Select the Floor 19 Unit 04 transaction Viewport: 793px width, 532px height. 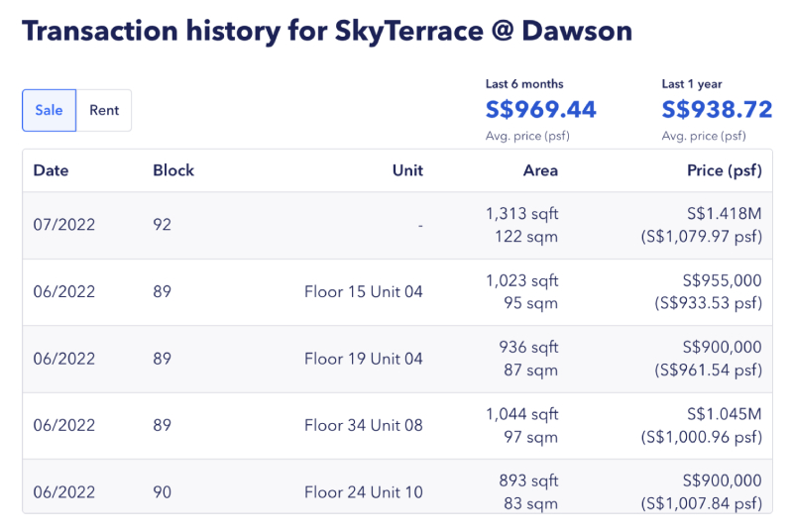pyautogui.click(x=363, y=358)
